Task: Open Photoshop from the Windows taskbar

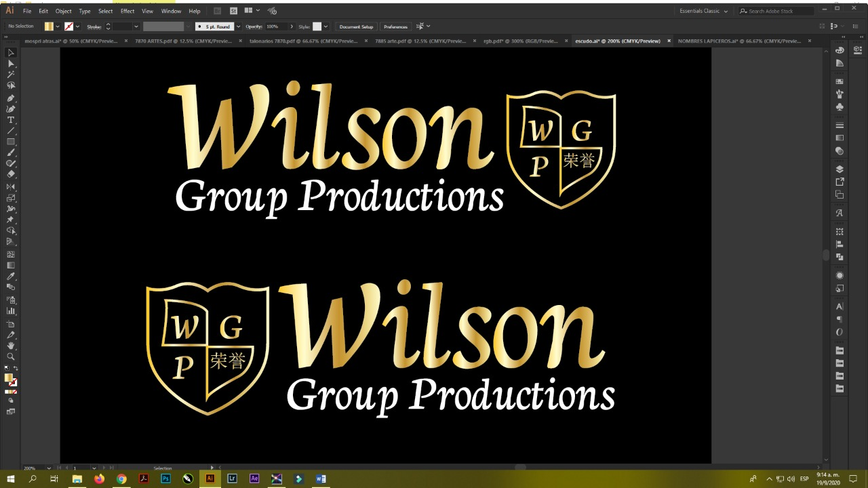Action: (x=165, y=479)
